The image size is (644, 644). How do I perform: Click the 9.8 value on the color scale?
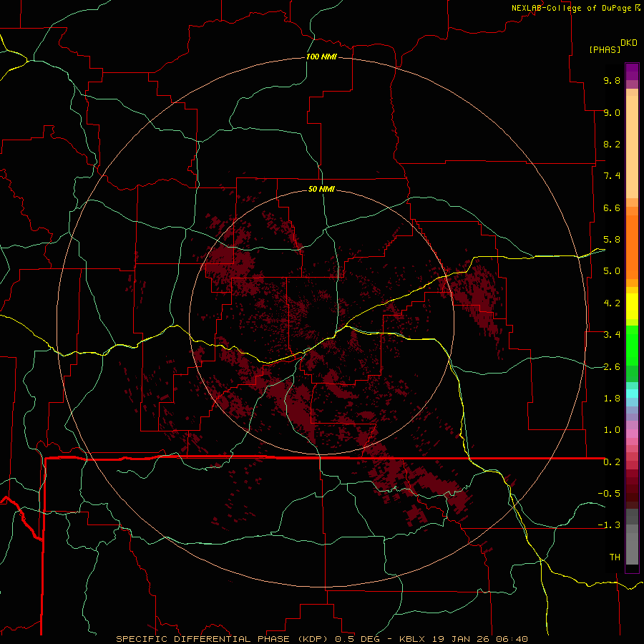[x=612, y=80]
